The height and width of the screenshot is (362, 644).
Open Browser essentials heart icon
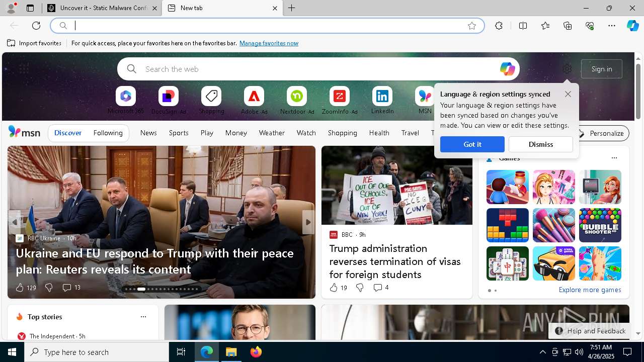tap(590, 26)
